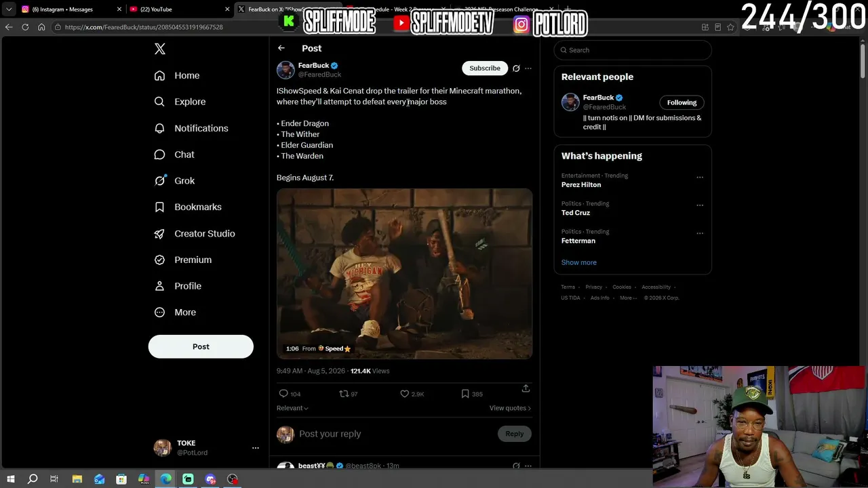Screen dimensions: 868x488
Task: Open the Accessibility footer link
Action: 656,287
